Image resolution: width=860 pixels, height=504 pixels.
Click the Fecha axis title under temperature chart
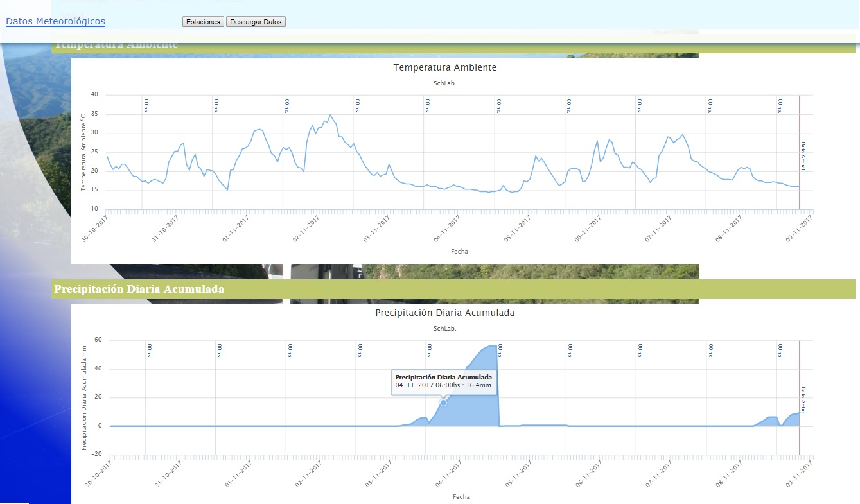coord(460,252)
